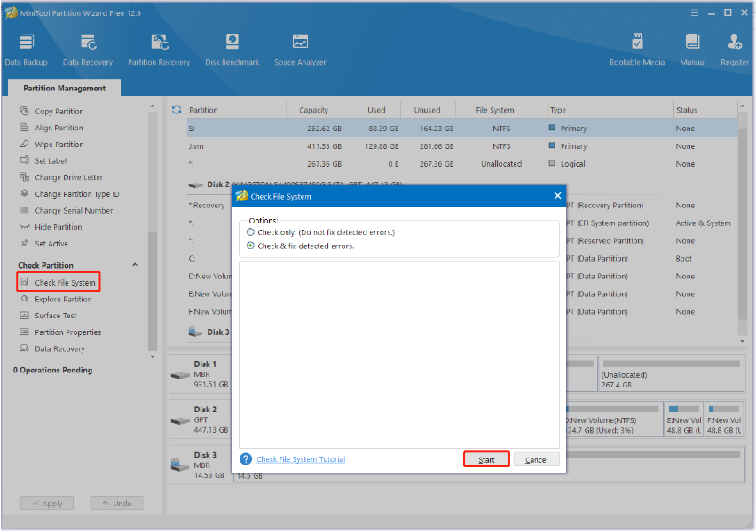The image size is (756, 532).
Task: Click Cancel in Check File System dialog
Action: (x=536, y=459)
